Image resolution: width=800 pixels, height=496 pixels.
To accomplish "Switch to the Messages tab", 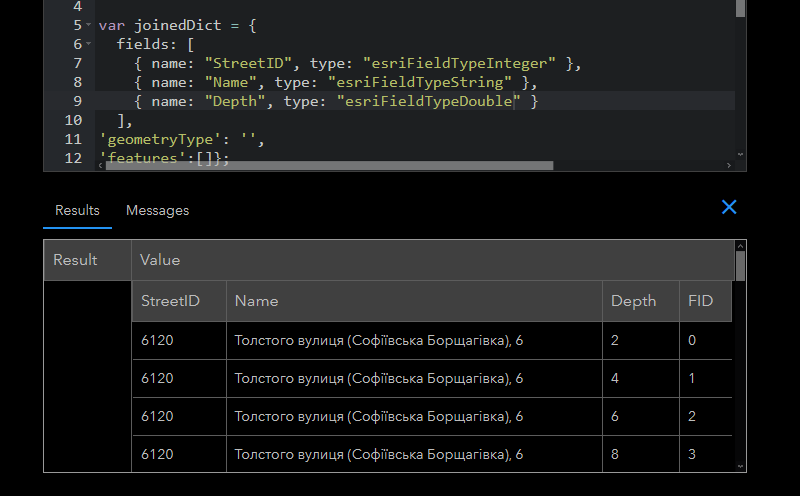I will [x=157, y=210].
